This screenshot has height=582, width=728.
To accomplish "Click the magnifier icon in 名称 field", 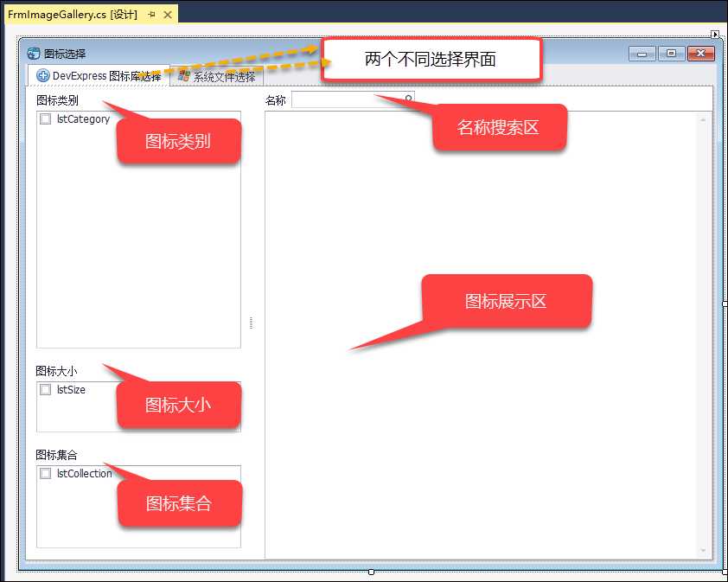I will click(408, 98).
